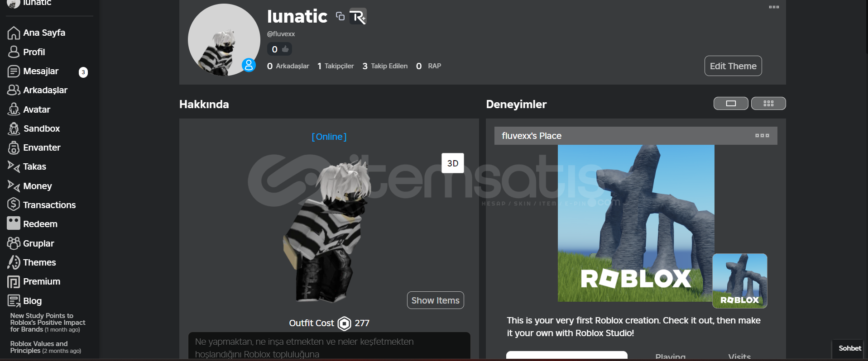Open the New Study Points blog post
Screen dimensions: 868x361
[48, 323]
